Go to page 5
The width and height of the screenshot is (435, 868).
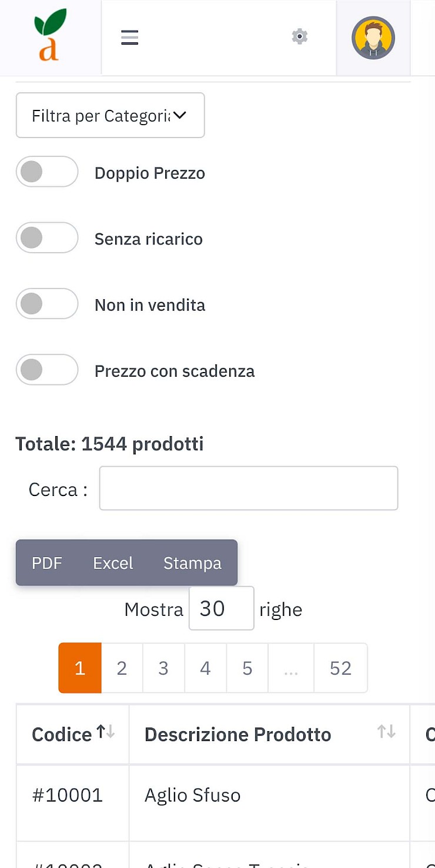click(x=247, y=668)
